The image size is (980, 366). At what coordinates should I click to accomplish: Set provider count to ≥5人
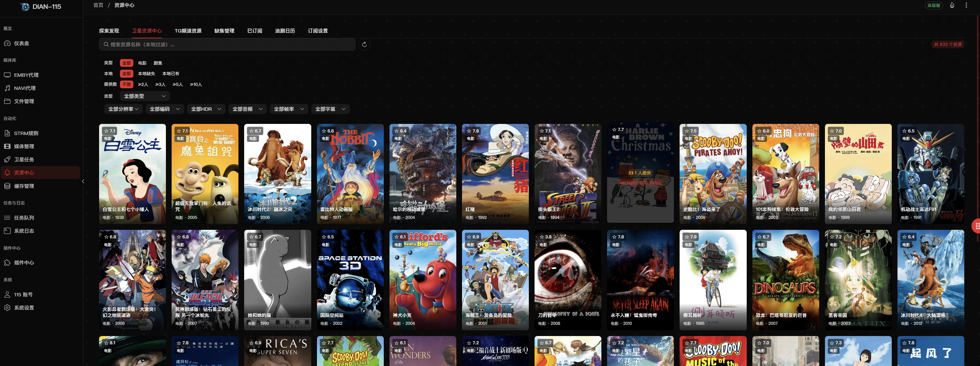click(x=178, y=85)
